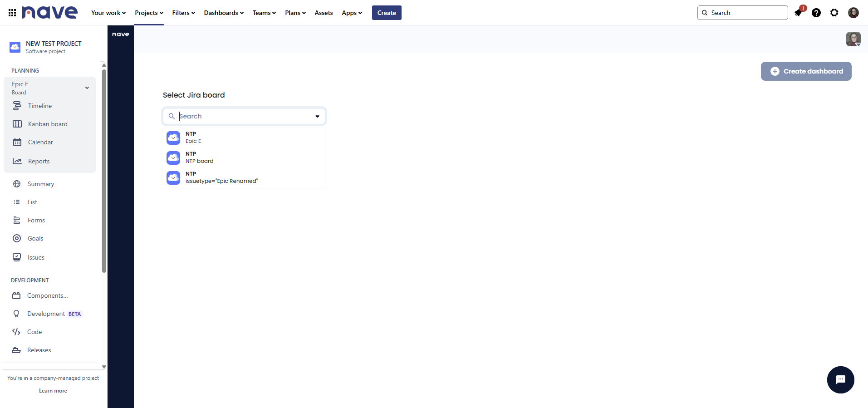Click the NTP Epic E board icon
The image size is (868, 408).
click(x=173, y=138)
